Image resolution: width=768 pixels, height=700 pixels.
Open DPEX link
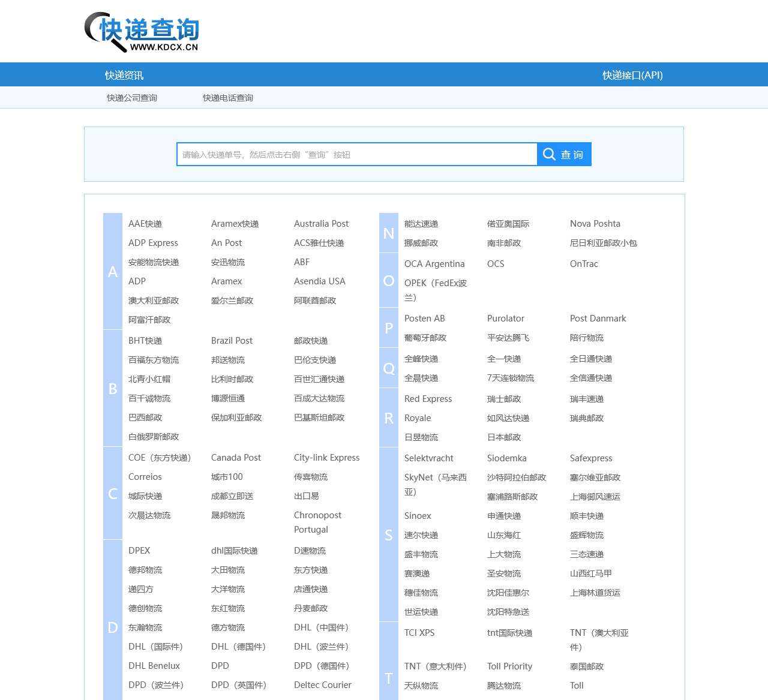coord(139,551)
